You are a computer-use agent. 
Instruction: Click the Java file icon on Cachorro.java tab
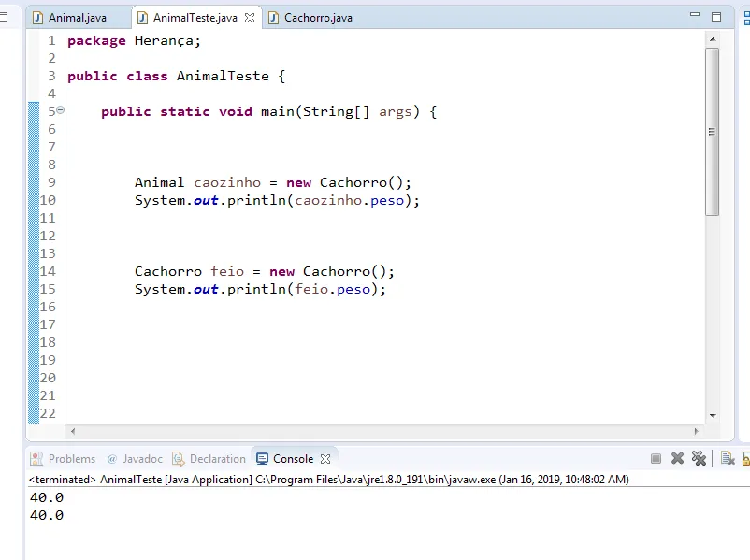(x=274, y=18)
